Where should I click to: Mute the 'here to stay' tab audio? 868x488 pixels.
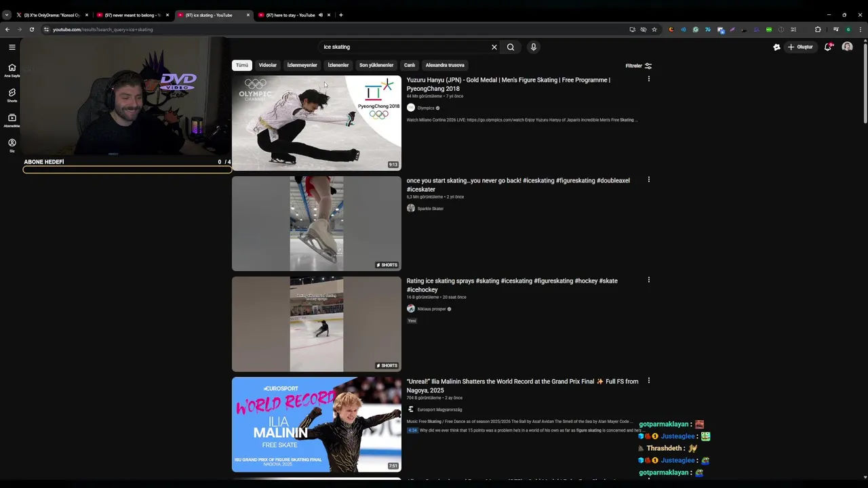321,15
